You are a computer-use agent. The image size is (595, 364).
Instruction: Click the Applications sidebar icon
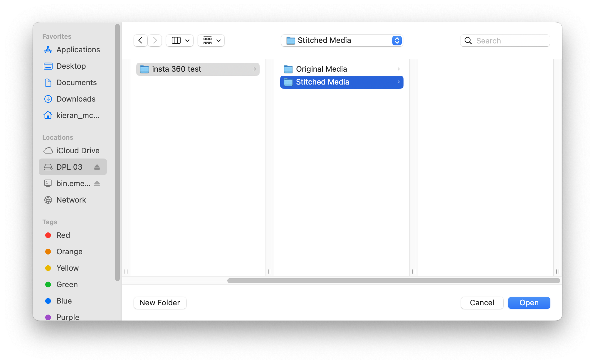pyautogui.click(x=48, y=50)
